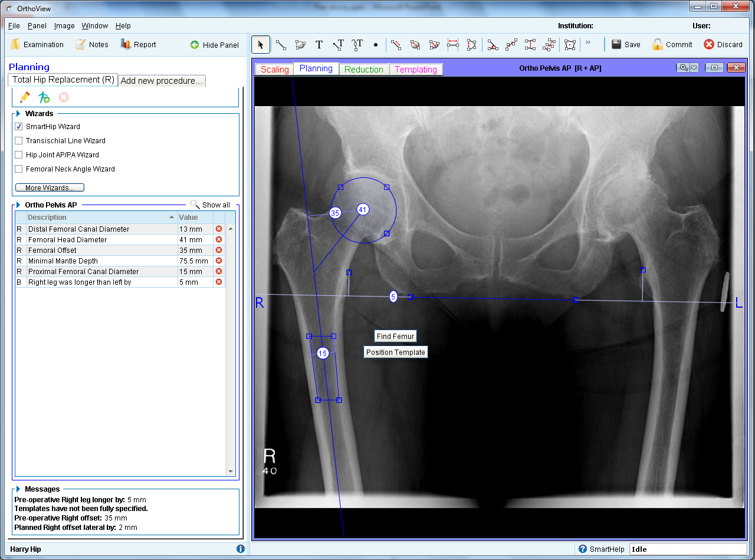The image size is (755, 560).
Task: Click the pencil edit procedure icon
Action: point(25,97)
